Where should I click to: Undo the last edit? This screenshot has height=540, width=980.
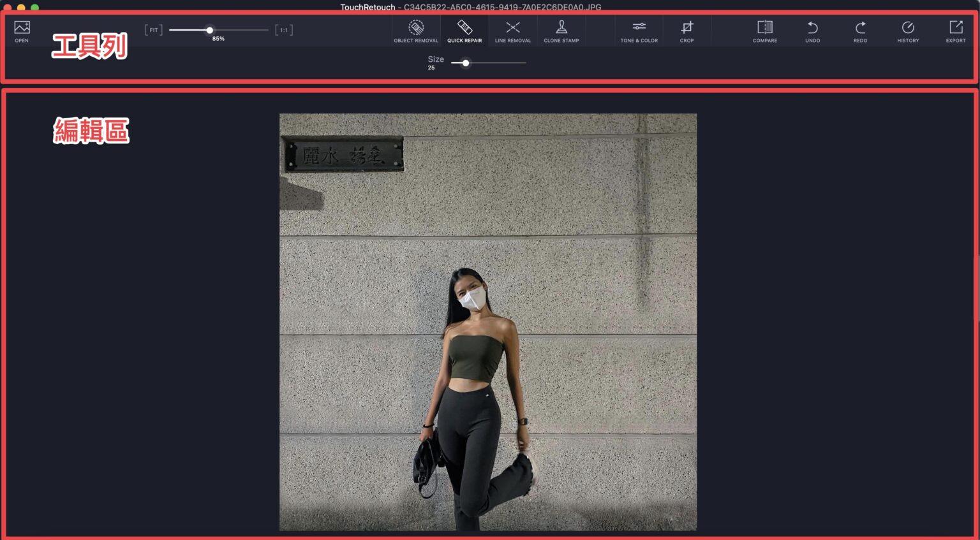[x=812, y=30]
